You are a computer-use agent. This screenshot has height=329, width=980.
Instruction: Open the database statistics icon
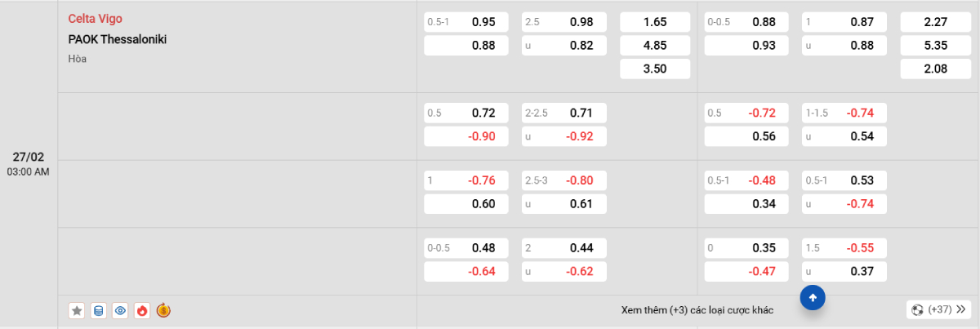[x=99, y=310]
